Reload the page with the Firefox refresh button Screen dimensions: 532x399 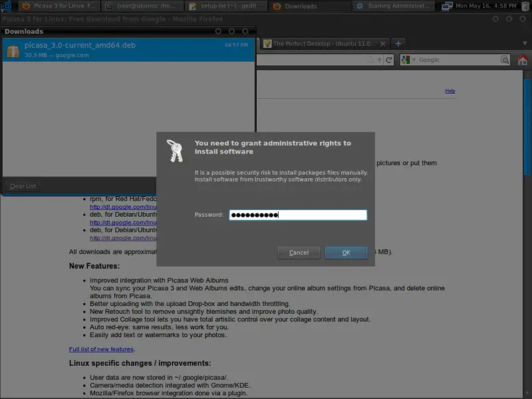click(389, 60)
